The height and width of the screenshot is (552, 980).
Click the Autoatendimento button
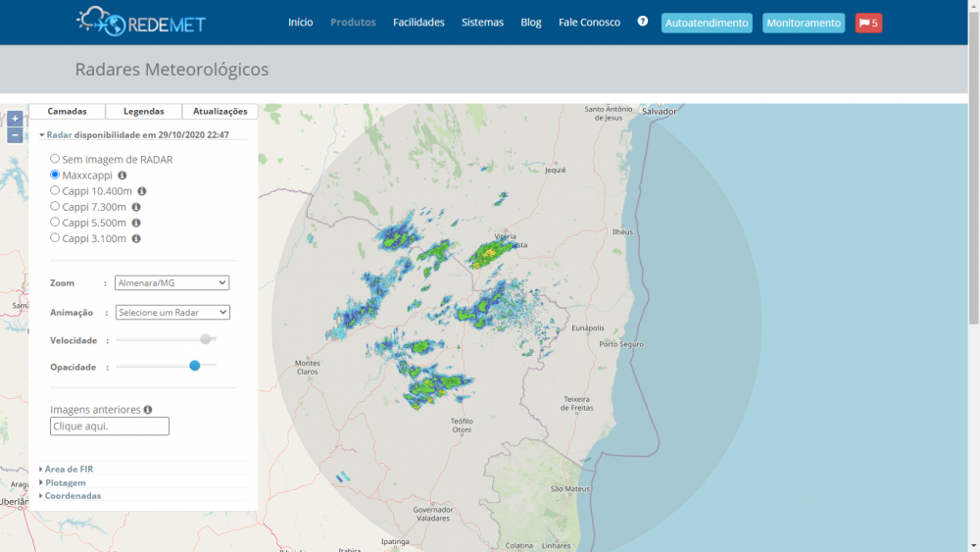point(707,23)
